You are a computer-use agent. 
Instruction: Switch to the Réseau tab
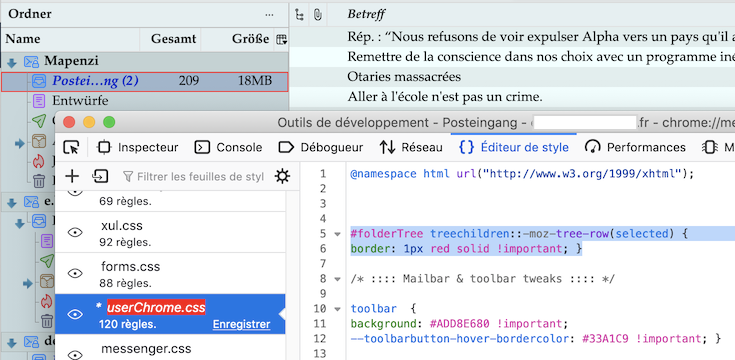(411, 148)
